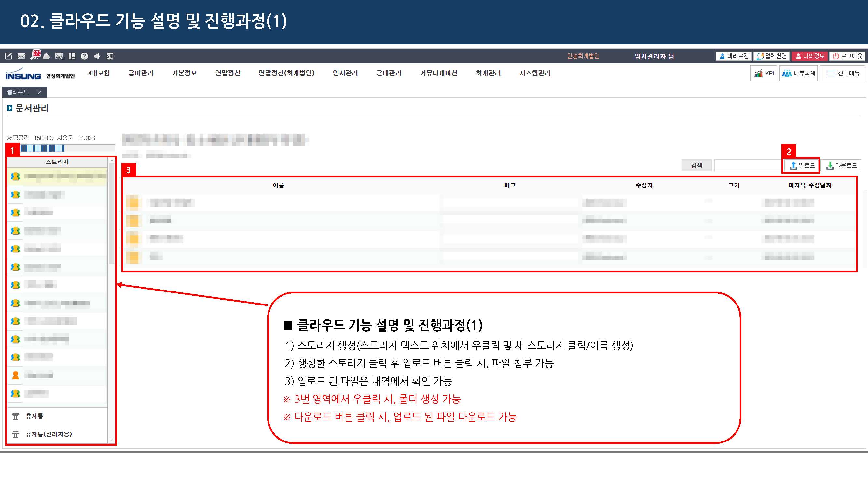The image size is (868, 488).
Task: Click the storage usage progress bar
Action: click(67, 148)
